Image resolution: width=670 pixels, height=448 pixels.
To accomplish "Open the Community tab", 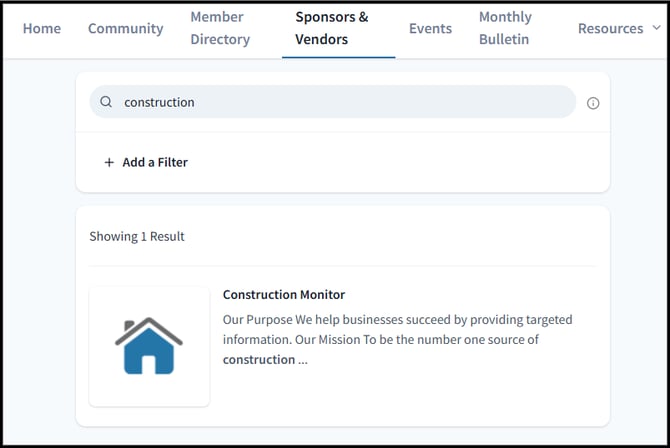I will 125,28.
